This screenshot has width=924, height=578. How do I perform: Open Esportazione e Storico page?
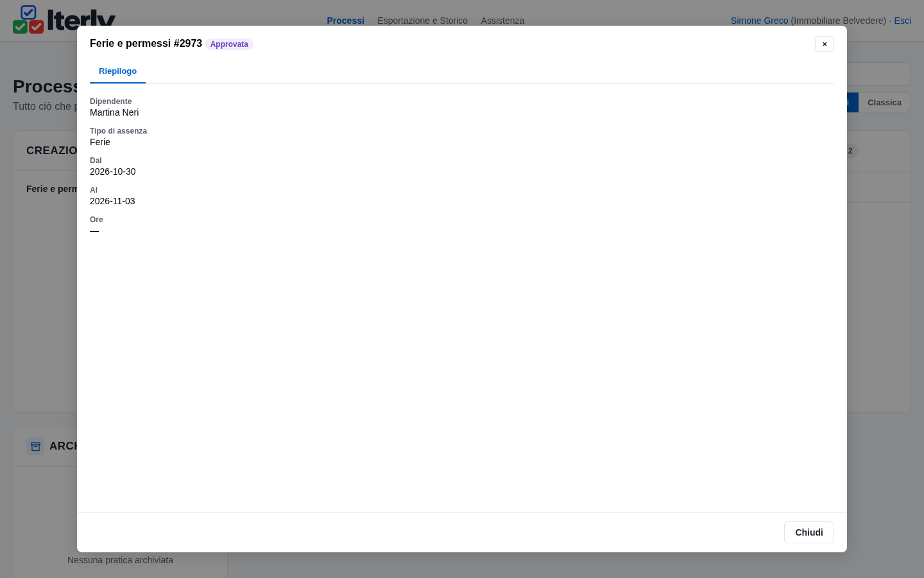[422, 21]
